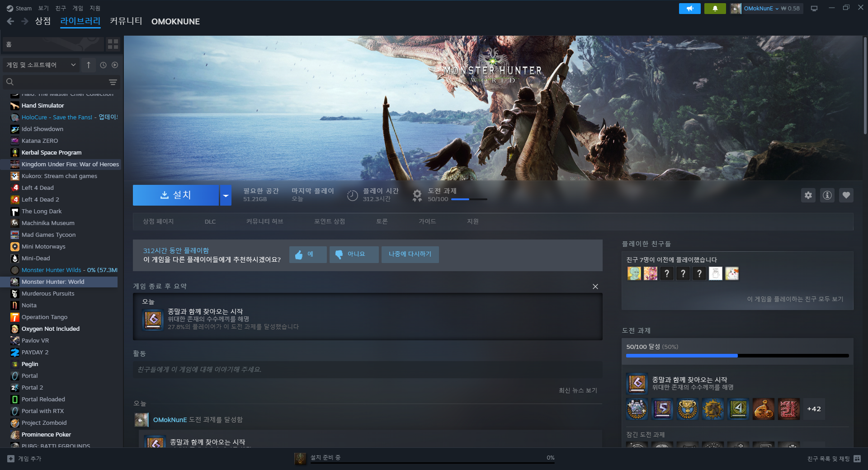Choose ask me again later button
This screenshot has width=868, height=470.
(410, 254)
